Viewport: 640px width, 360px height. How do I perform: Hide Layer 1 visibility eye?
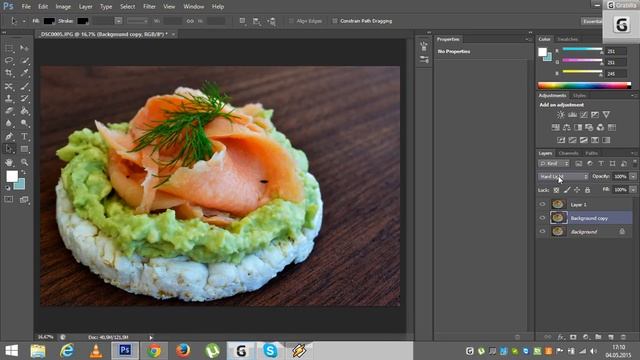[542, 204]
